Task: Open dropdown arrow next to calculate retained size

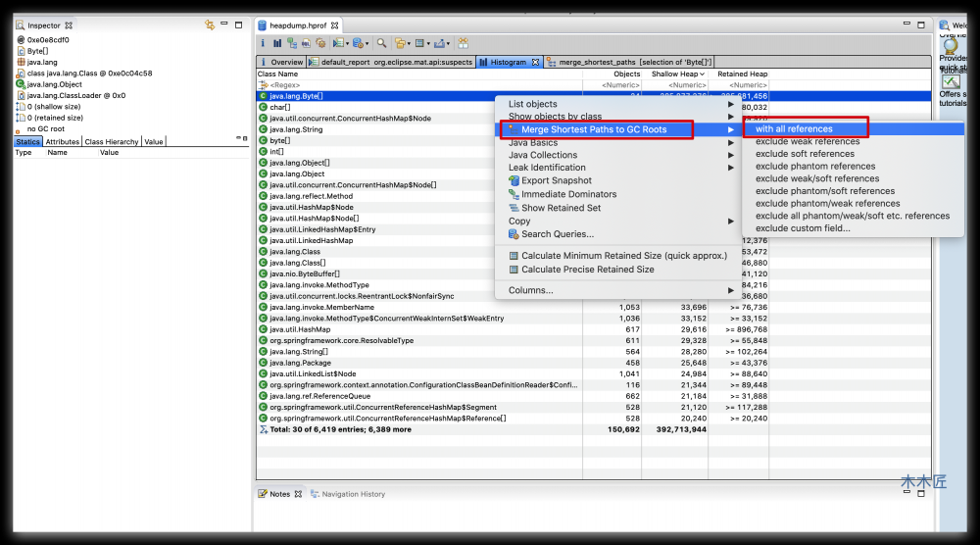Action: 429,44
